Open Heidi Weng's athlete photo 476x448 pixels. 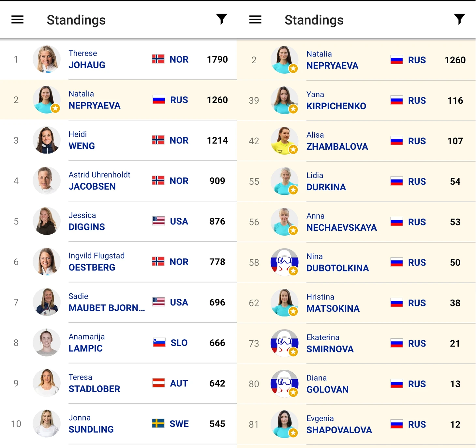(x=47, y=140)
